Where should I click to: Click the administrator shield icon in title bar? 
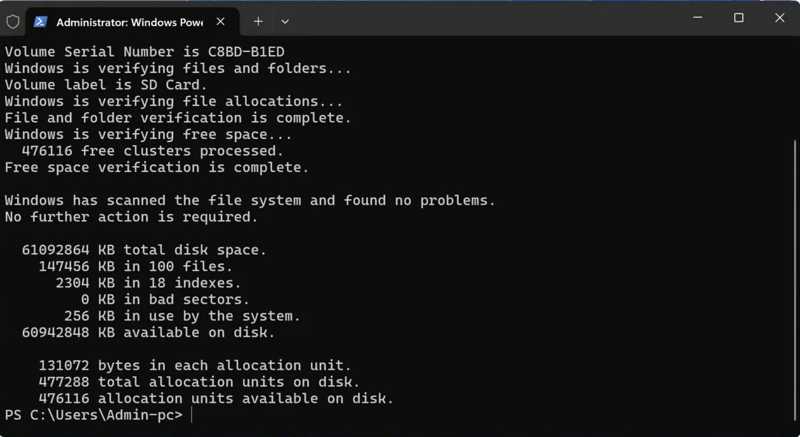click(x=13, y=22)
